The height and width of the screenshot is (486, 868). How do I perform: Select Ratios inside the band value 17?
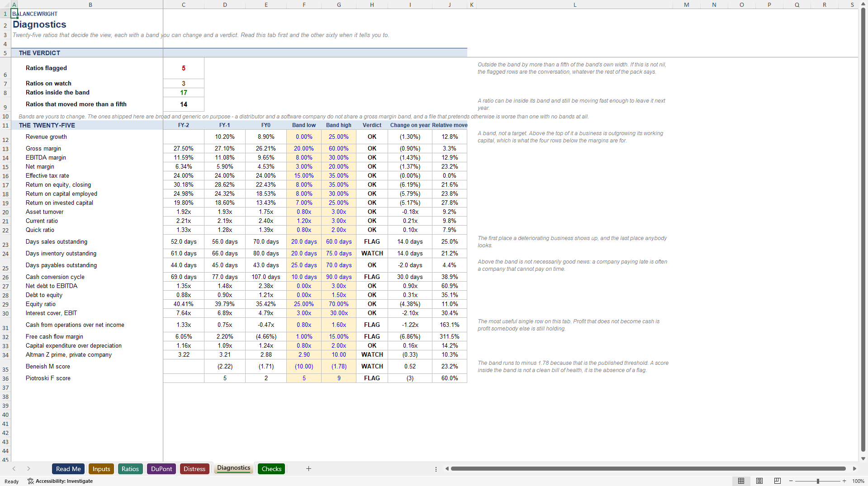(184, 92)
